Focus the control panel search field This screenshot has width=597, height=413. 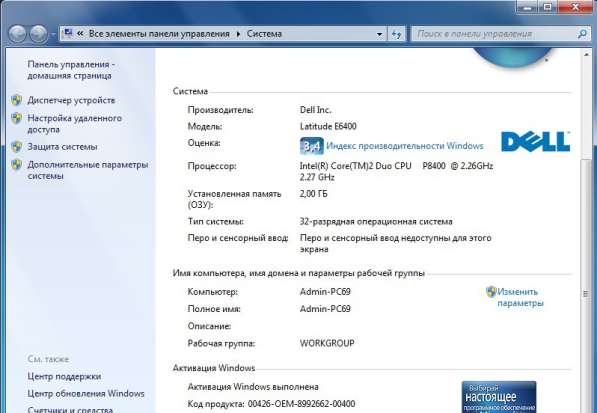(x=500, y=34)
